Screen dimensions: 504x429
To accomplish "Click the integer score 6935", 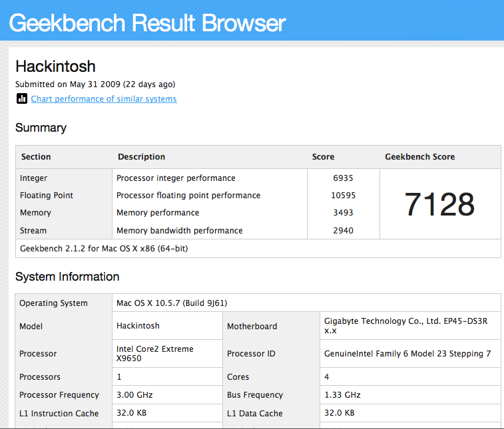I will (x=343, y=178).
